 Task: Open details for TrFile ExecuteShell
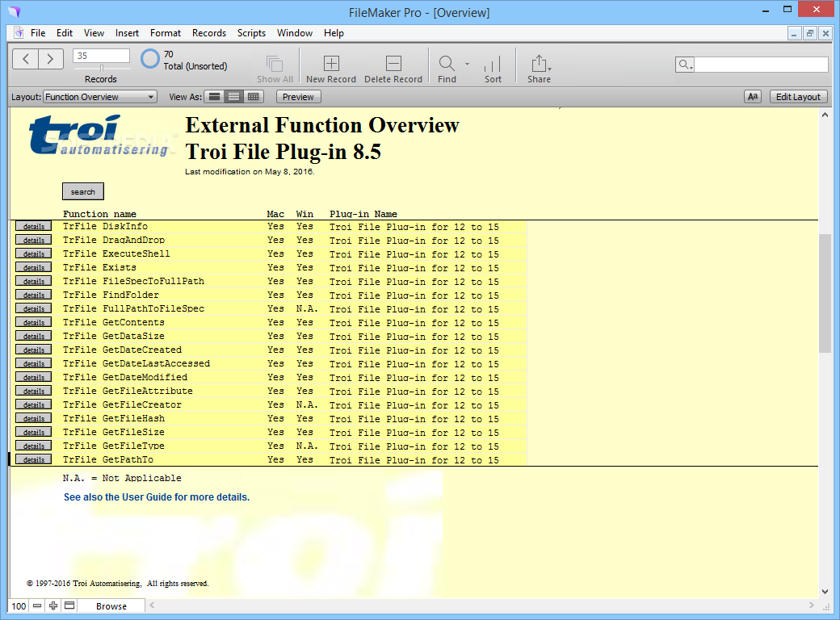[34, 253]
